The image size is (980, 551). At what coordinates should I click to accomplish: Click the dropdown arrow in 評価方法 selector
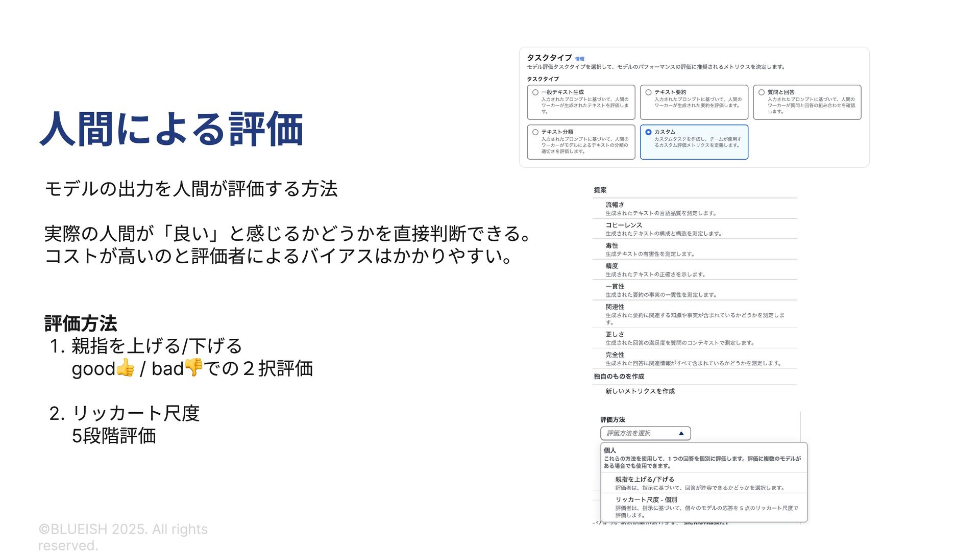681,433
